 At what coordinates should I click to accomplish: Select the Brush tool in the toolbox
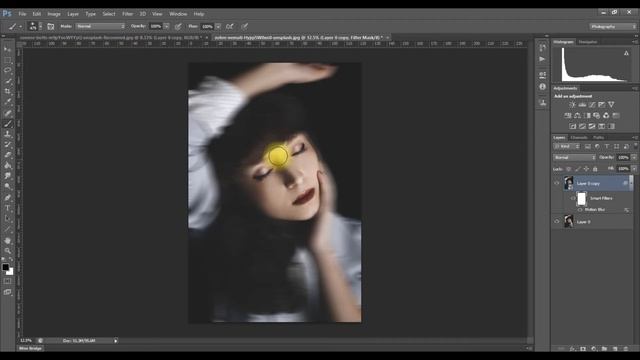(x=7, y=124)
